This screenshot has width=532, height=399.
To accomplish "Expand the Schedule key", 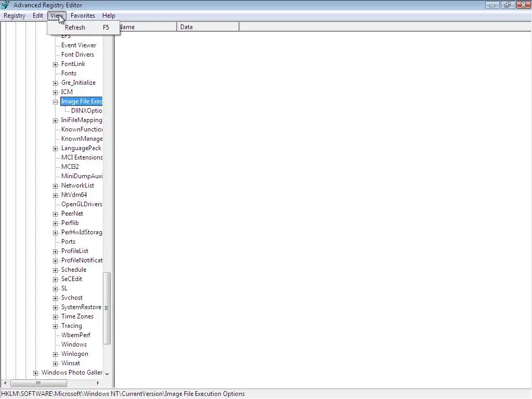I will tap(55, 270).
